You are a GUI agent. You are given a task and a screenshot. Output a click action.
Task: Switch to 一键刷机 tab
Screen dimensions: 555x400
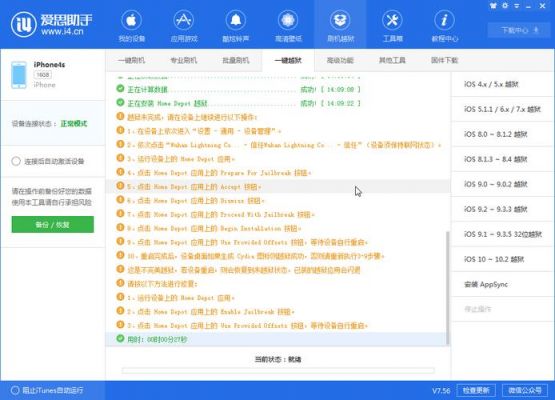(131, 60)
